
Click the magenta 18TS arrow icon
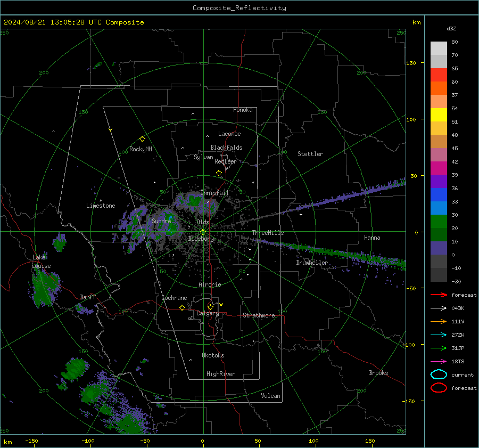[x=439, y=362]
